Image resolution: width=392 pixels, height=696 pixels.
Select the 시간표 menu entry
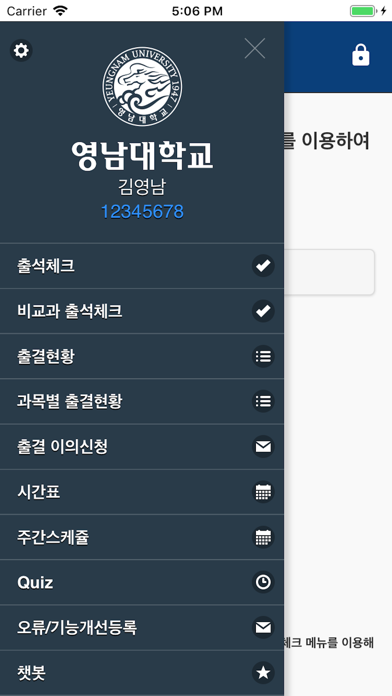coord(142,492)
